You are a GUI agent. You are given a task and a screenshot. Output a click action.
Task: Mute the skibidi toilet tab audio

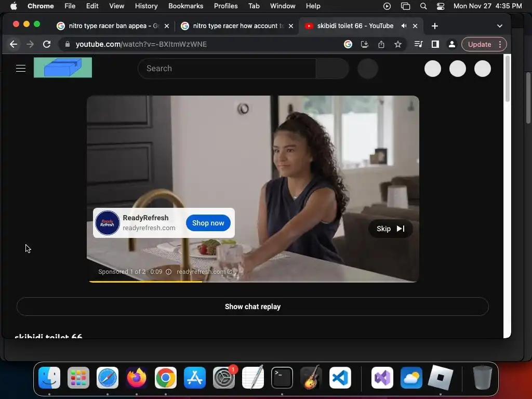point(404,26)
